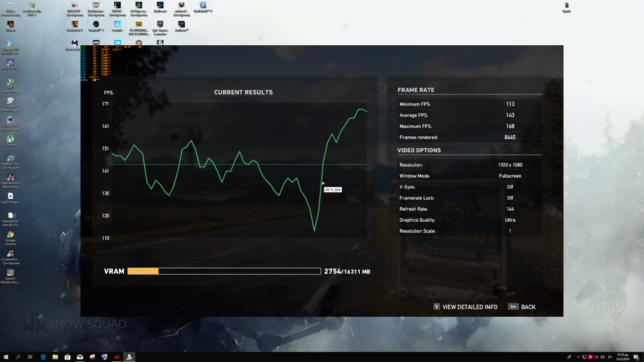Screen dimensions: 644x362
Task: Open TechPowerUp GPU-Z desktop shortcut
Action: pos(32,9)
